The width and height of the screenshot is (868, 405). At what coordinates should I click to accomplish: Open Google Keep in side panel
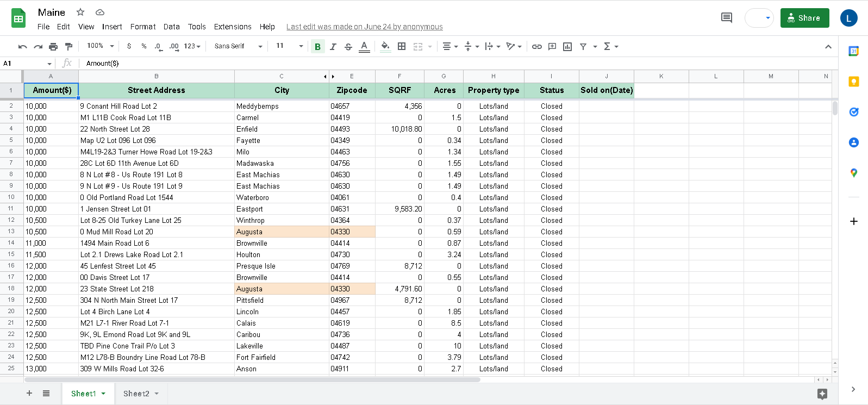pyautogui.click(x=853, y=82)
